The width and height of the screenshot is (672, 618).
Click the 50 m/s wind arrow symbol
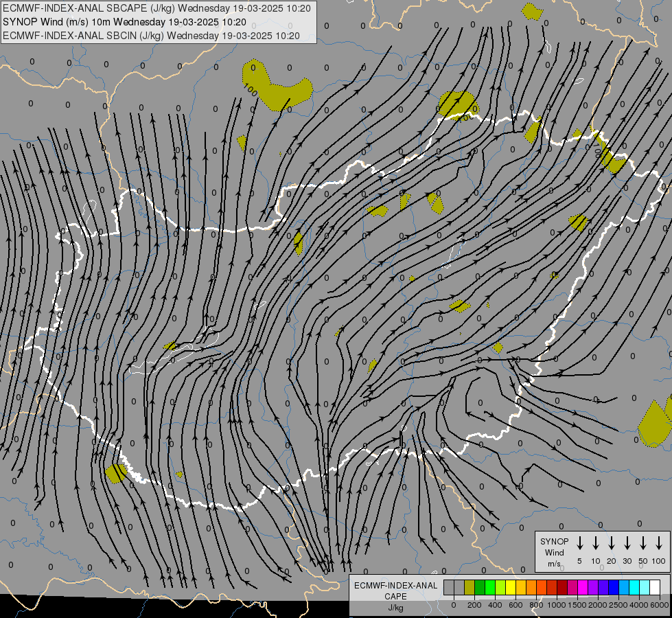tap(643, 543)
